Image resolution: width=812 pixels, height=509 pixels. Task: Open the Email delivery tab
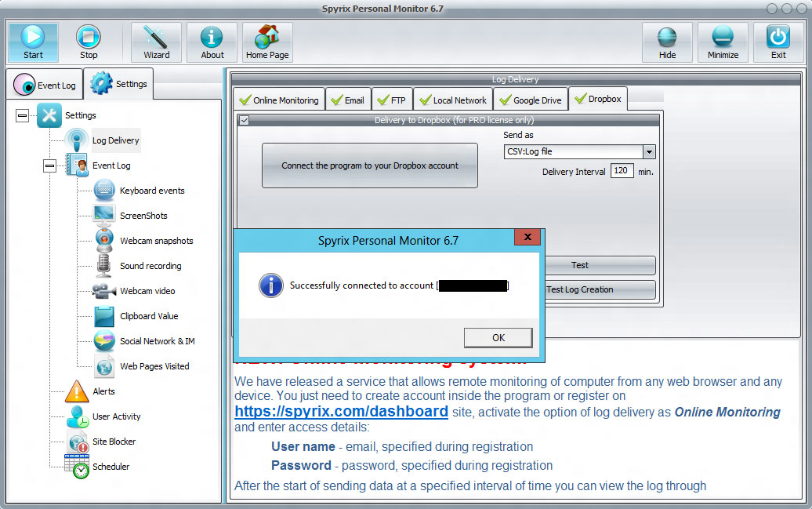[348, 100]
